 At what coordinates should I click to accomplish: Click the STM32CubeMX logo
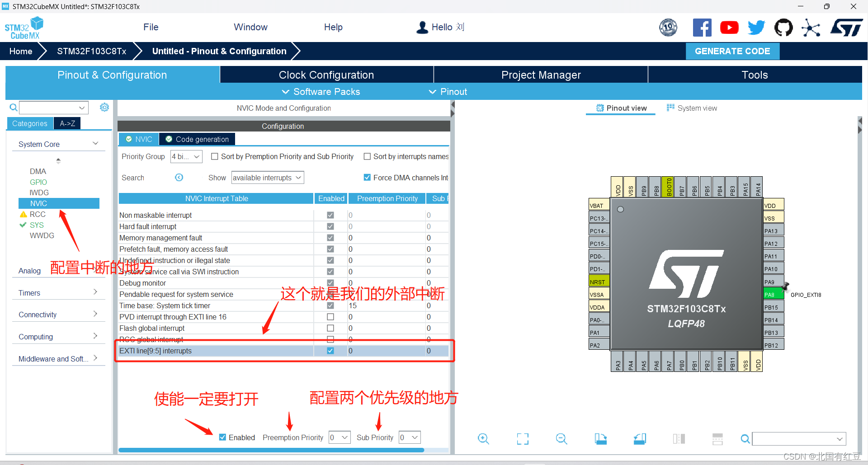pyautogui.click(x=24, y=28)
